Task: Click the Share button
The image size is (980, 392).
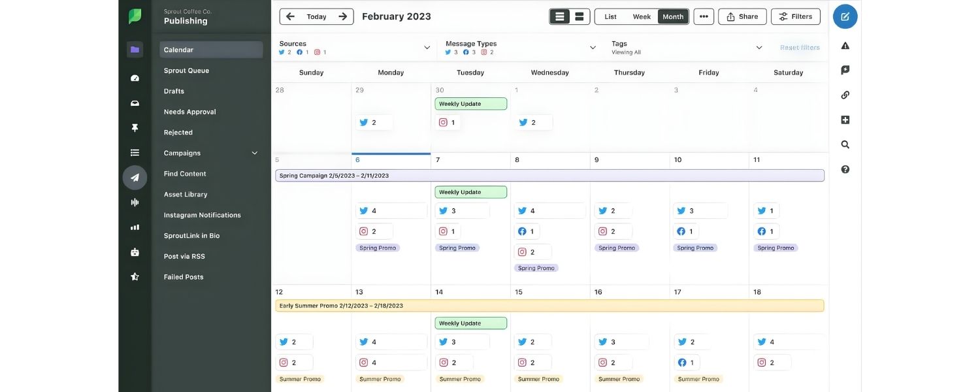Action: coord(742,16)
